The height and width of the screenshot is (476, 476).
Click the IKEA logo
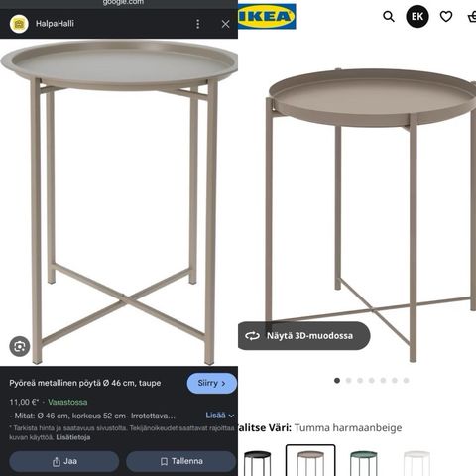[267, 16]
